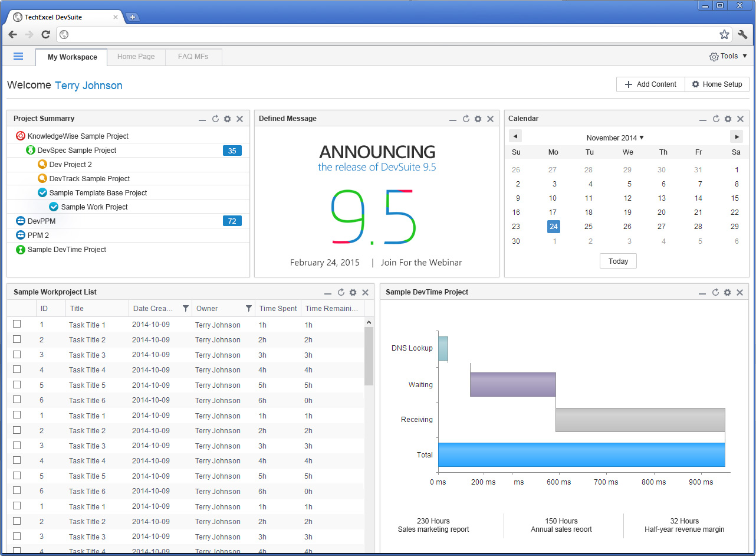This screenshot has height=556, width=756.
Task: Follow the Join For the Webinar link
Action: pos(421,263)
